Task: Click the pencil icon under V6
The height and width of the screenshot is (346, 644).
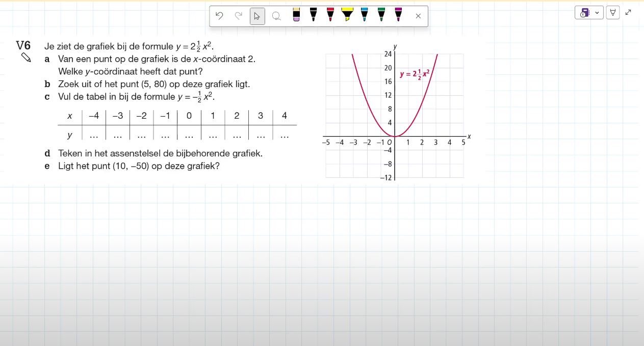Action: [26, 58]
